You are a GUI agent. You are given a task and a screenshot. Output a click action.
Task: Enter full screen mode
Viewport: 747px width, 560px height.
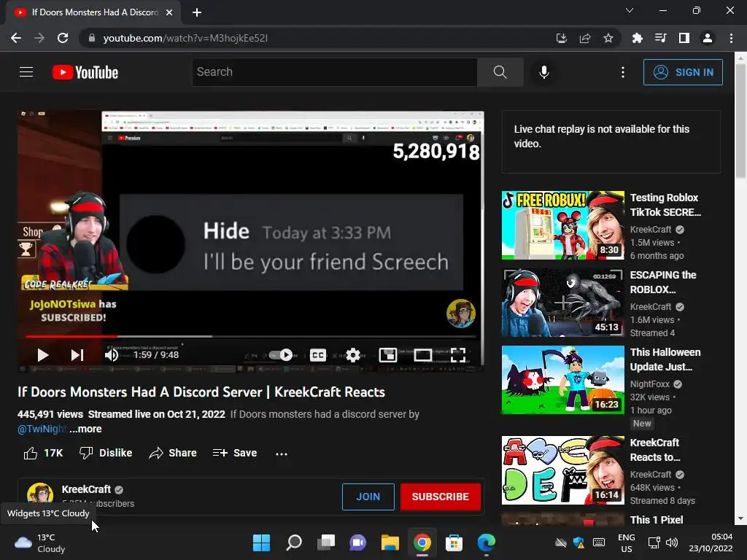458,355
